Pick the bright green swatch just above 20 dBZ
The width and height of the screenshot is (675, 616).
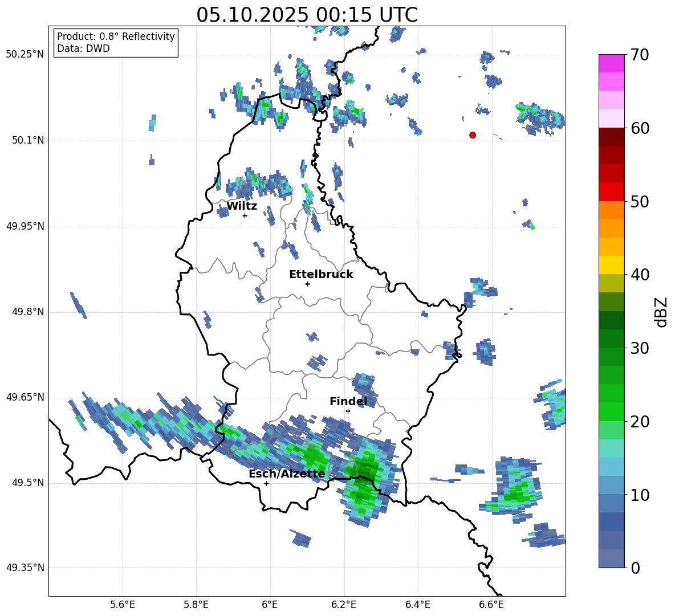[x=611, y=411]
